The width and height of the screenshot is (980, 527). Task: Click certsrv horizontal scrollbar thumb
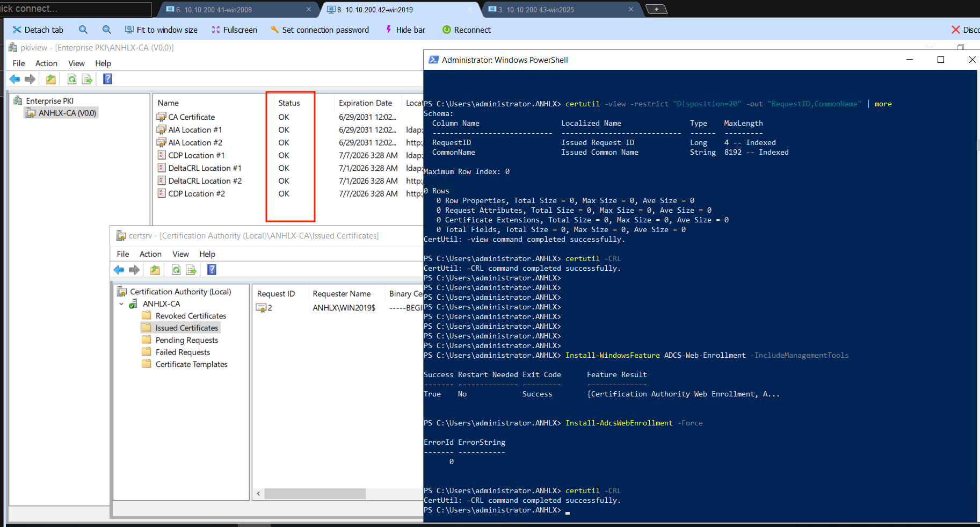point(315,494)
